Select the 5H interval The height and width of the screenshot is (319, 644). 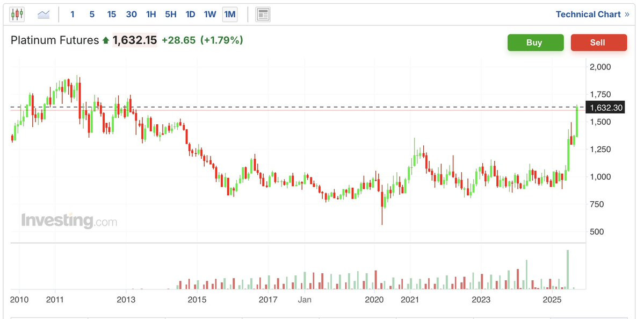[170, 15]
